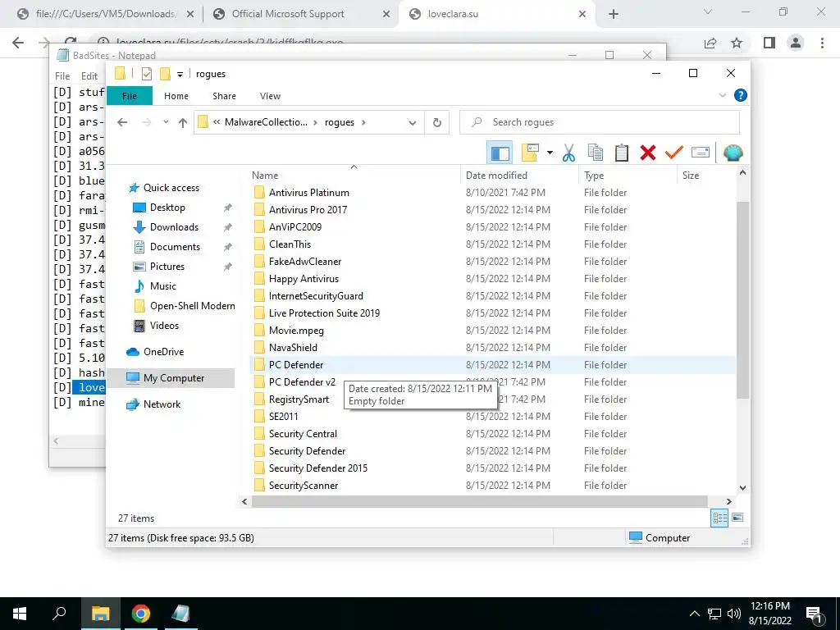
Task: Sort by the Size column header
Action: [x=706, y=176]
